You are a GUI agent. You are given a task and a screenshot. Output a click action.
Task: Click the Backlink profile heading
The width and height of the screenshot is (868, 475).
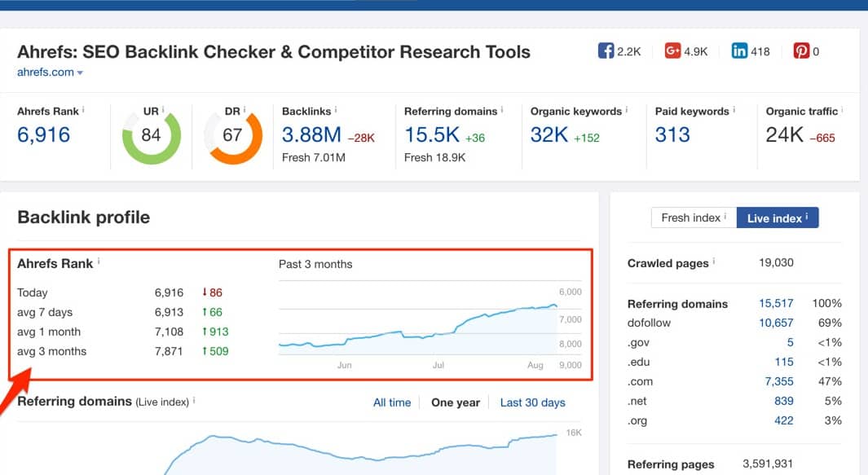pos(84,217)
